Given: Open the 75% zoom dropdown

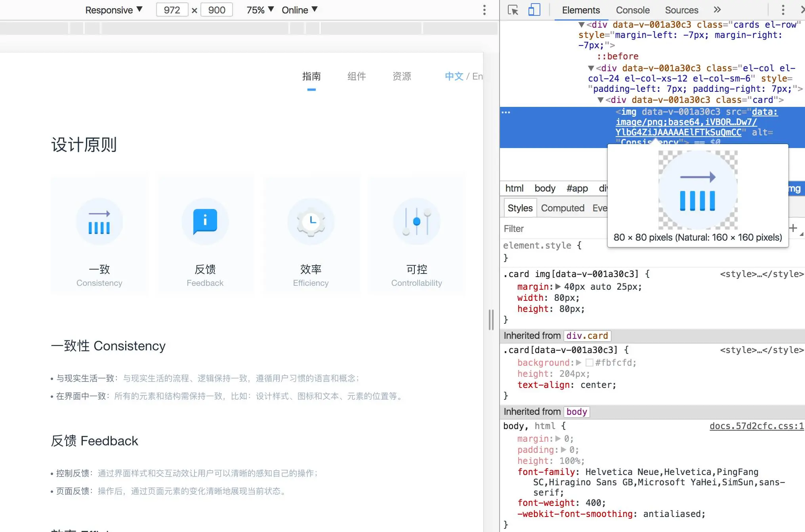Looking at the screenshot, I should (x=260, y=10).
